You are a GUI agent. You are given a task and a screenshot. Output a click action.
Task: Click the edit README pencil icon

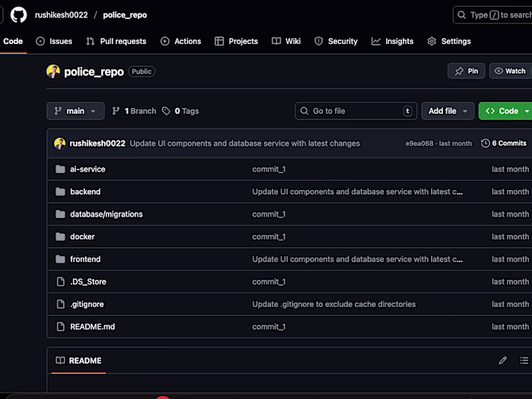click(x=502, y=360)
